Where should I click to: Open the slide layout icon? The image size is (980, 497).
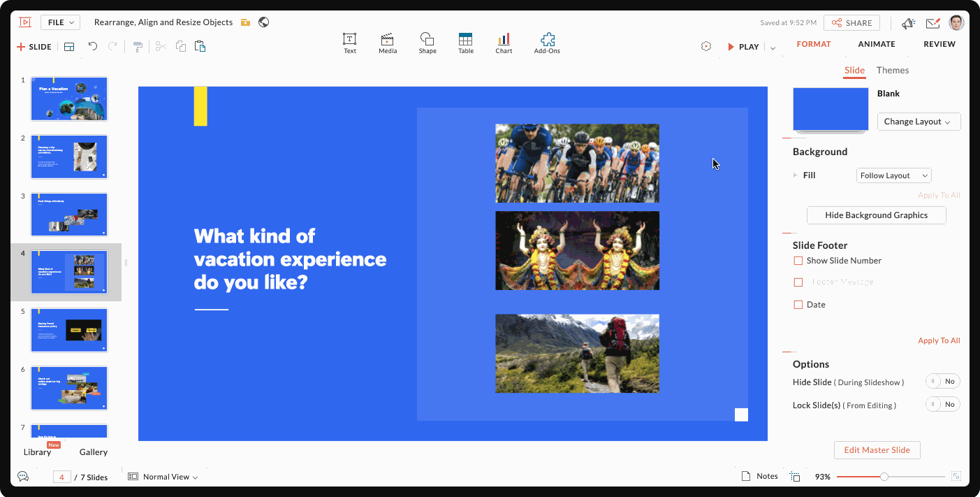coord(69,47)
